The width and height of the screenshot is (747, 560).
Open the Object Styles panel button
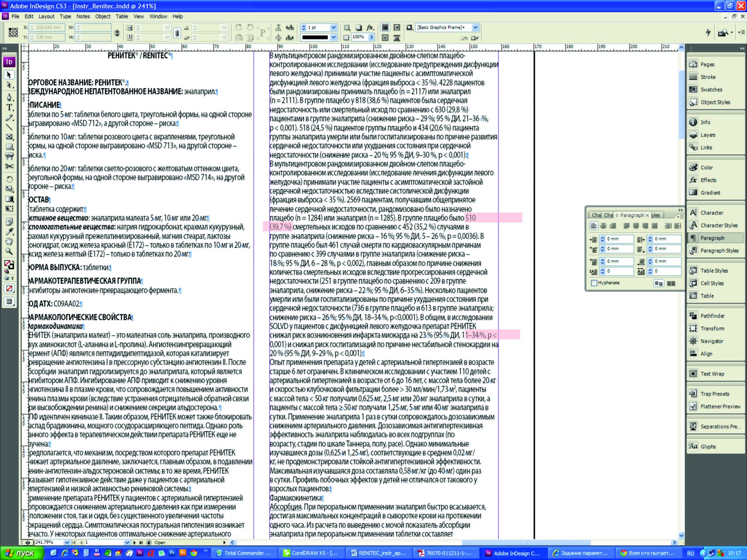click(715, 102)
